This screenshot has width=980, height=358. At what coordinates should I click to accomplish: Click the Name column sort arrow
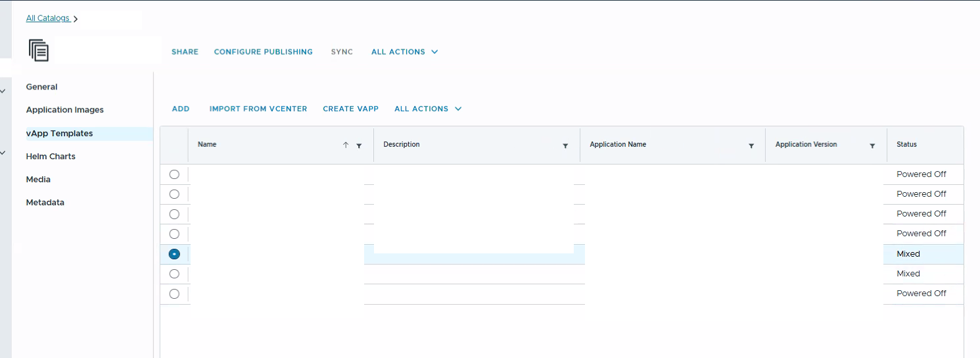point(346,145)
